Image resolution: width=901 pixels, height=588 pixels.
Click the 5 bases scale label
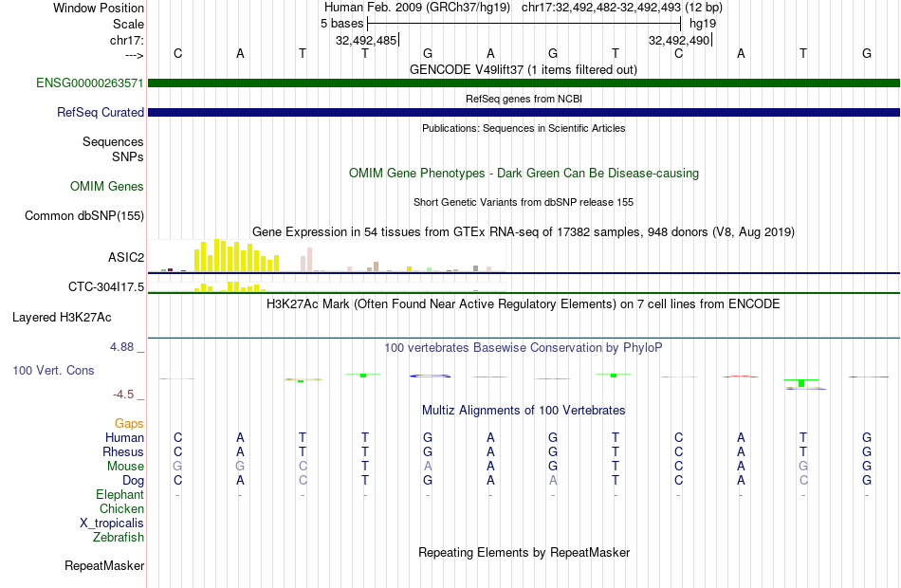pyautogui.click(x=341, y=24)
